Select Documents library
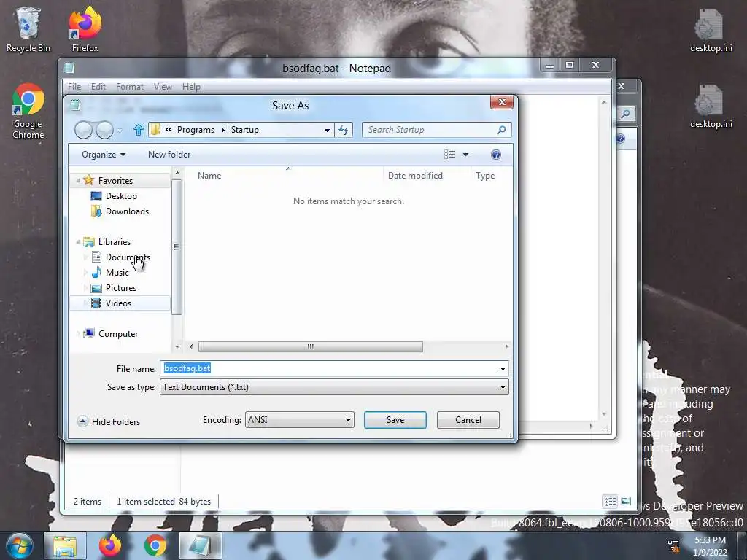 coord(128,257)
